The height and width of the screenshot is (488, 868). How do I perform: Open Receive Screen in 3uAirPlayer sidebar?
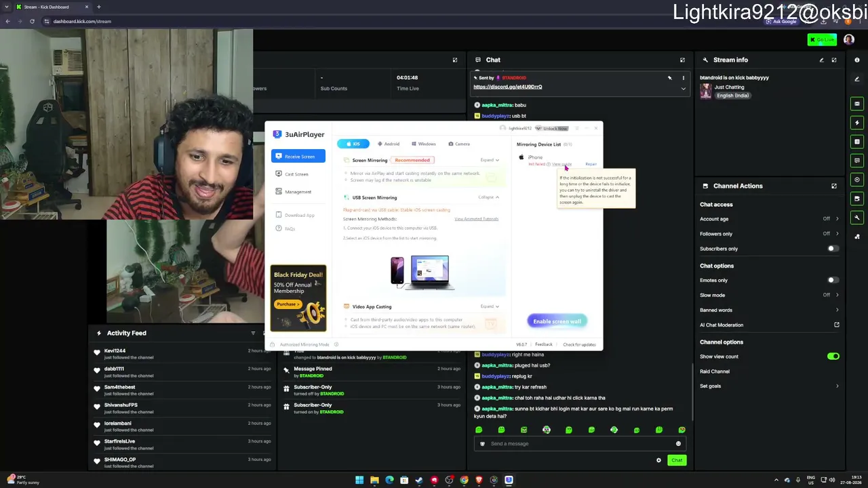tap(298, 157)
